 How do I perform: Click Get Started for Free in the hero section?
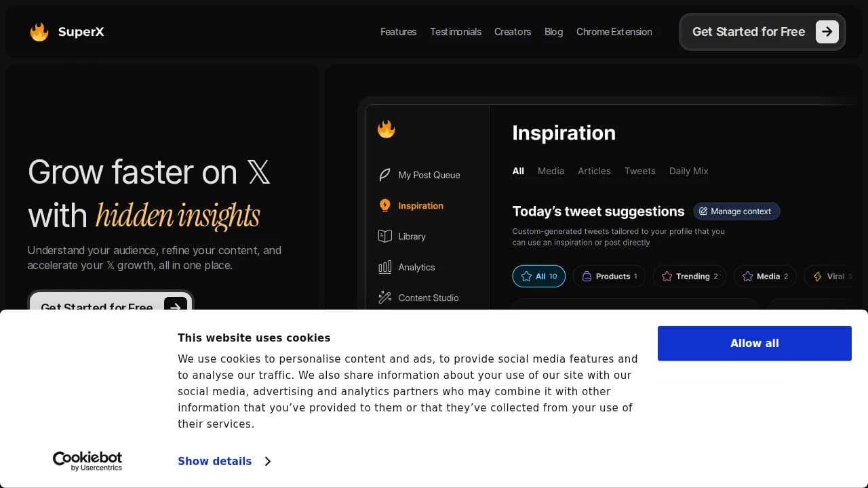[x=96, y=308]
